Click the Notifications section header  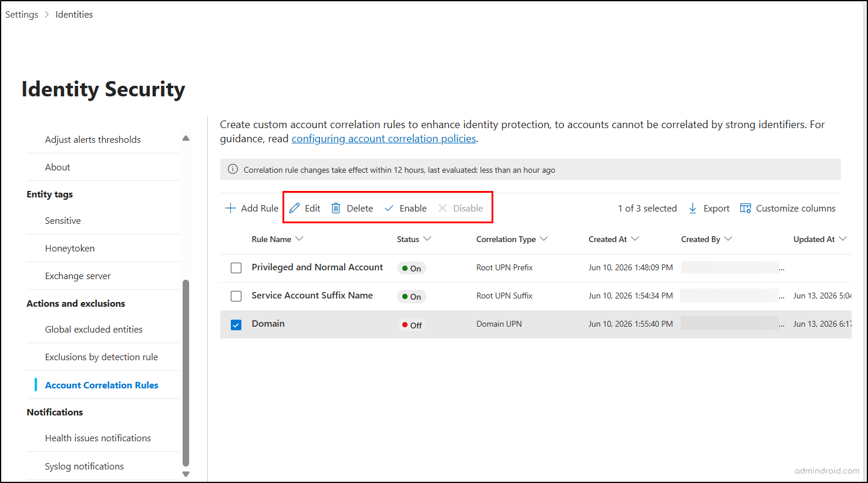55,412
